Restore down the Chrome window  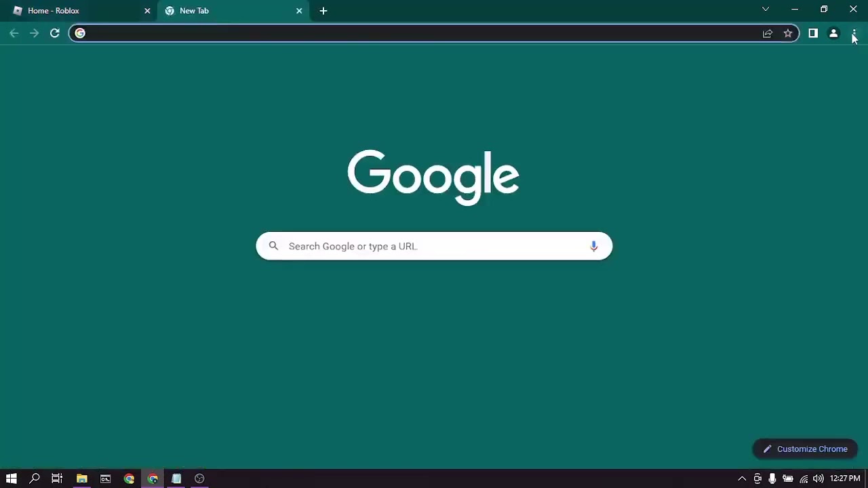[824, 9]
